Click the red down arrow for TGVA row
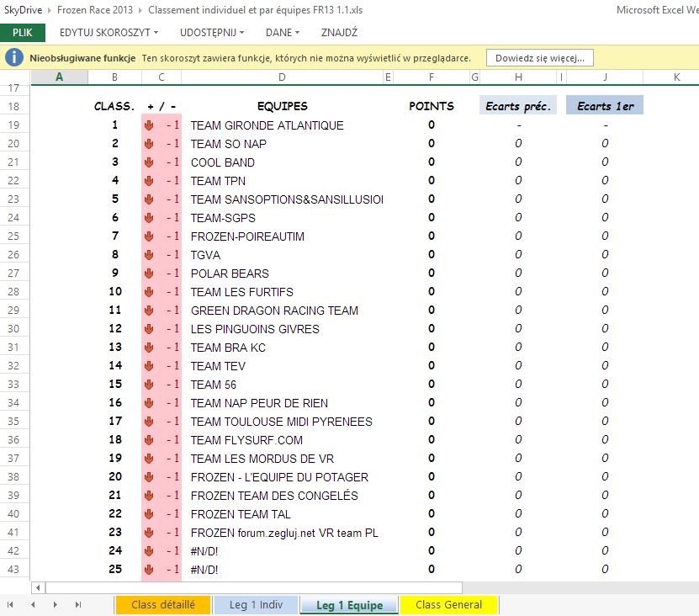 (149, 255)
